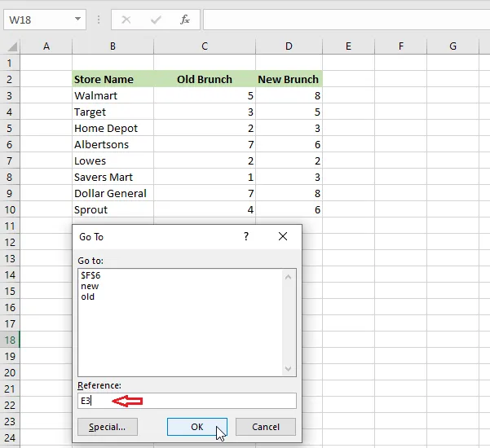Click the Savers Mart cell
The height and width of the screenshot is (448, 490).
pyautogui.click(x=113, y=177)
